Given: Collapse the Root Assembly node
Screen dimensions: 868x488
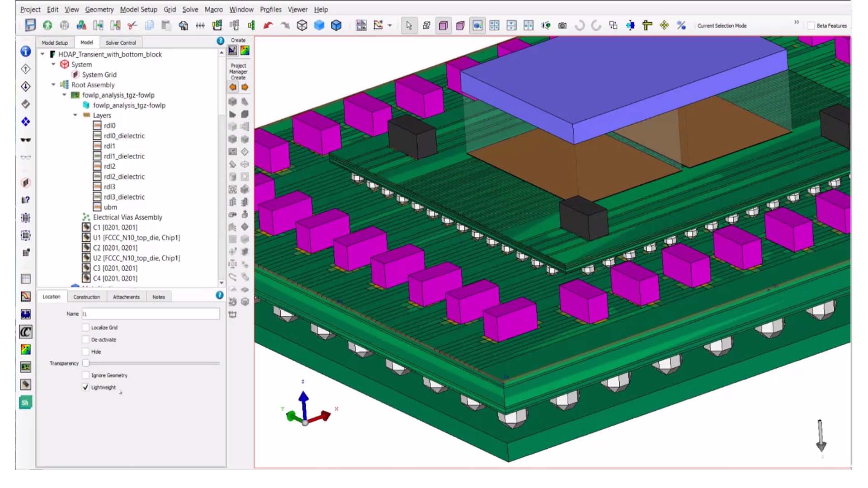Looking at the screenshot, I should tap(53, 84).
